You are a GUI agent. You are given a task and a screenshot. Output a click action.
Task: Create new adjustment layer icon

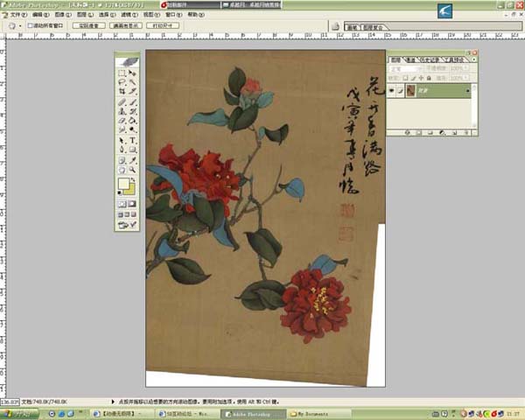click(442, 133)
